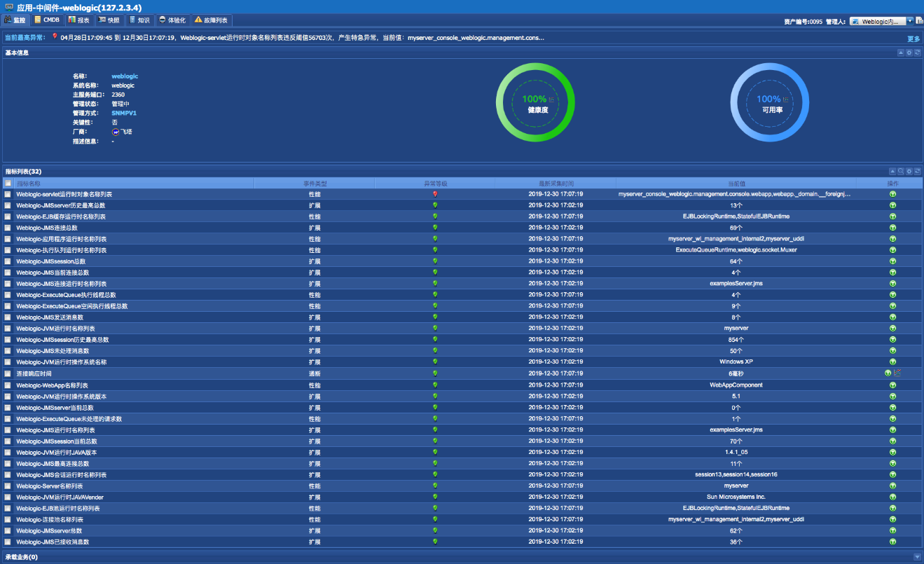Open settings gear in 指标列表 panel
Screen dimensions: 924x564
click(909, 172)
